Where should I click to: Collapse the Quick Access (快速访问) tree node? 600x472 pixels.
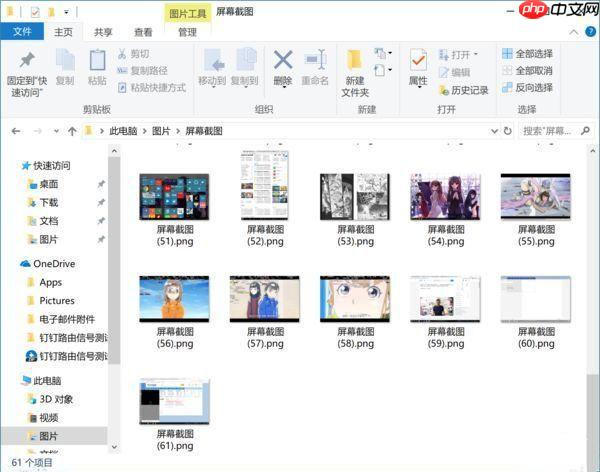[x=11, y=166]
